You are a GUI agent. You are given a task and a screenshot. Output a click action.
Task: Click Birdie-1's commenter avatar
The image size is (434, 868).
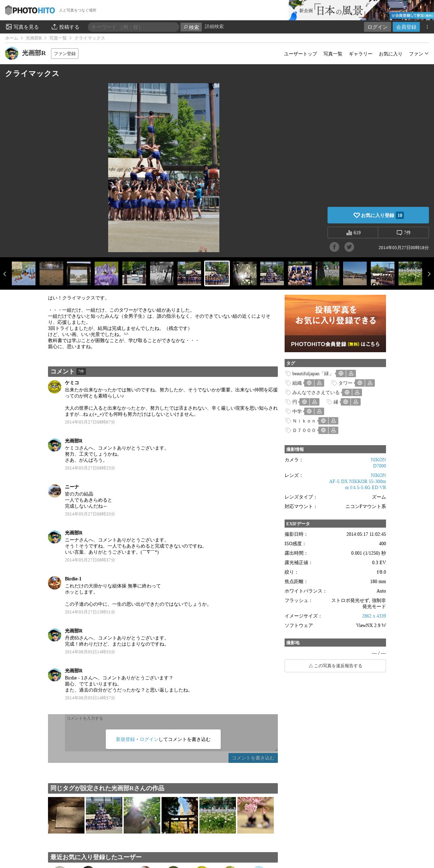click(54, 583)
